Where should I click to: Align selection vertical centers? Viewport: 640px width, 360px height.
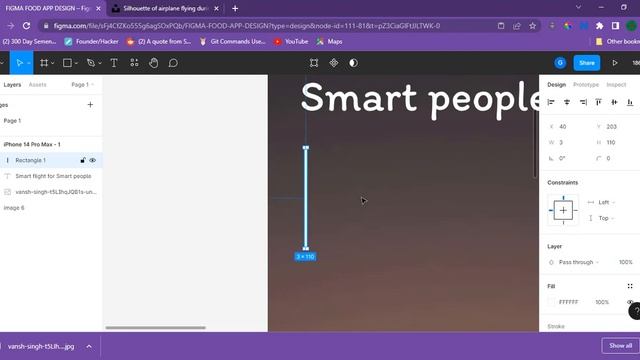pyautogui.click(x=614, y=102)
